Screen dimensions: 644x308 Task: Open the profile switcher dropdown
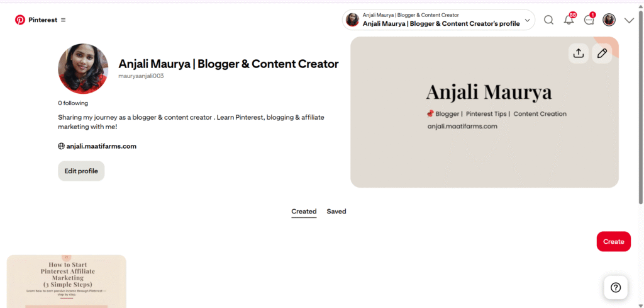(438, 20)
